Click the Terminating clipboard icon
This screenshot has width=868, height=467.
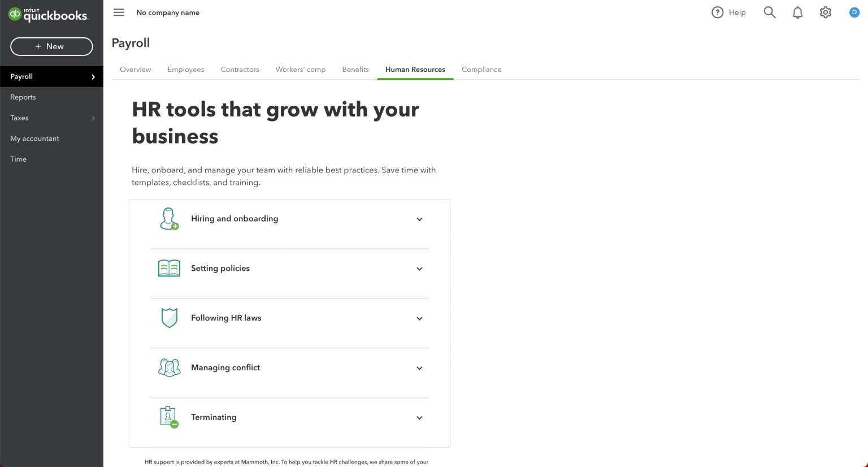[169, 417]
